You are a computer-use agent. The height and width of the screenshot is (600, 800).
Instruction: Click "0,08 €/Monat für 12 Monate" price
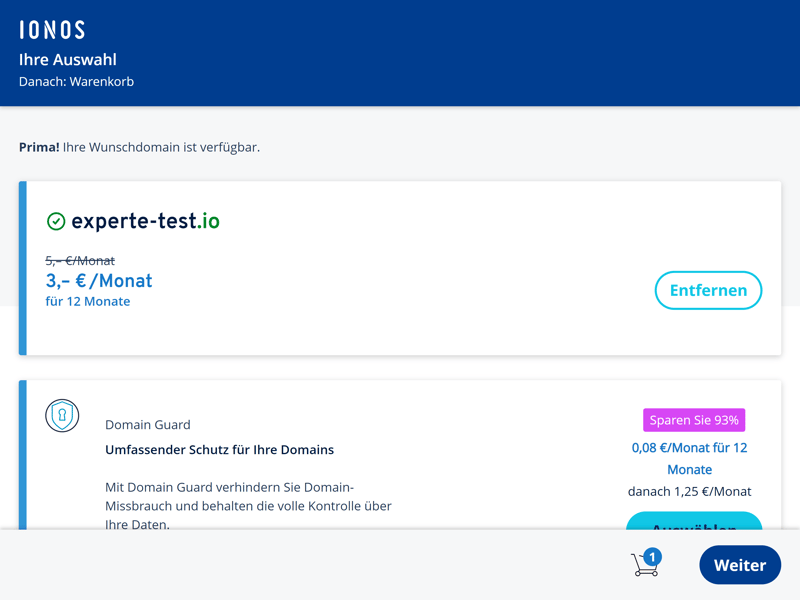(689, 459)
